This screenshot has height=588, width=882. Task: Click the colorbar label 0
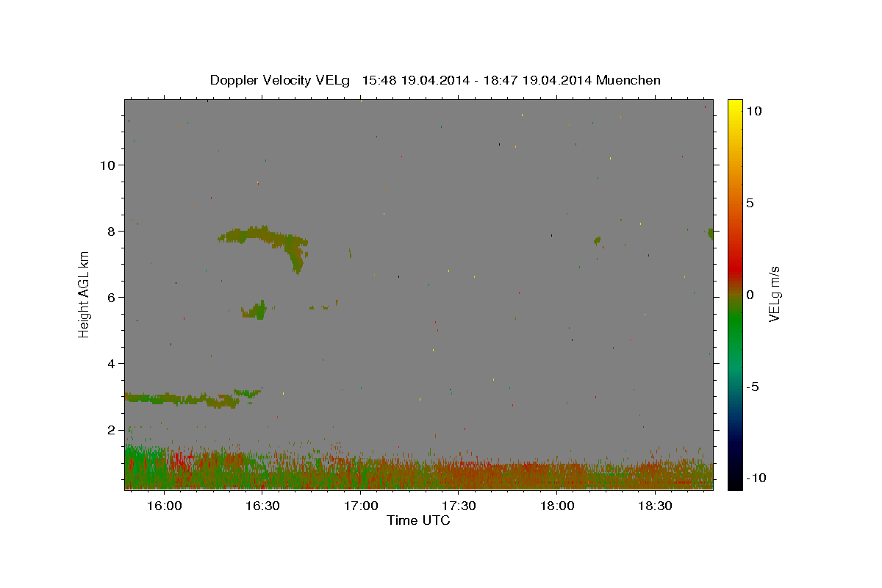pos(750,295)
